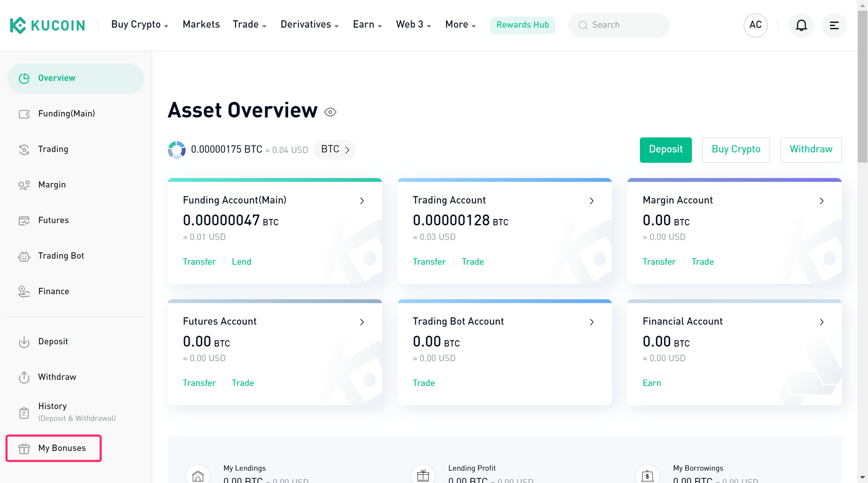868x483 pixels.
Task: Click the scrollbar down arrow
Action: coord(862,478)
